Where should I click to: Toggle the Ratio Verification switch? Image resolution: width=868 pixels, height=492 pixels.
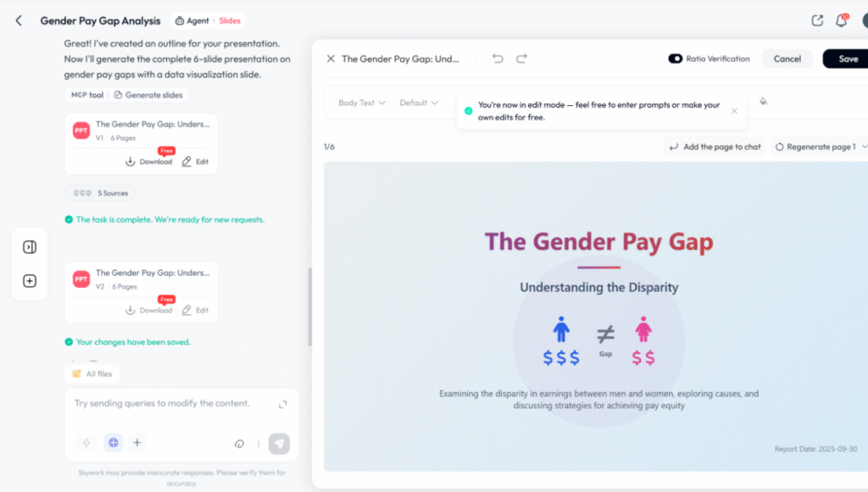(x=676, y=58)
